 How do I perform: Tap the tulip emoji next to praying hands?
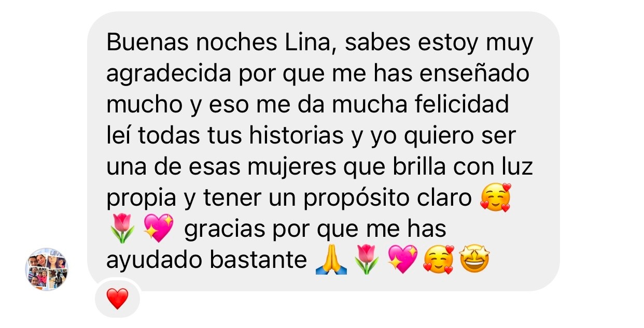[367, 261]
